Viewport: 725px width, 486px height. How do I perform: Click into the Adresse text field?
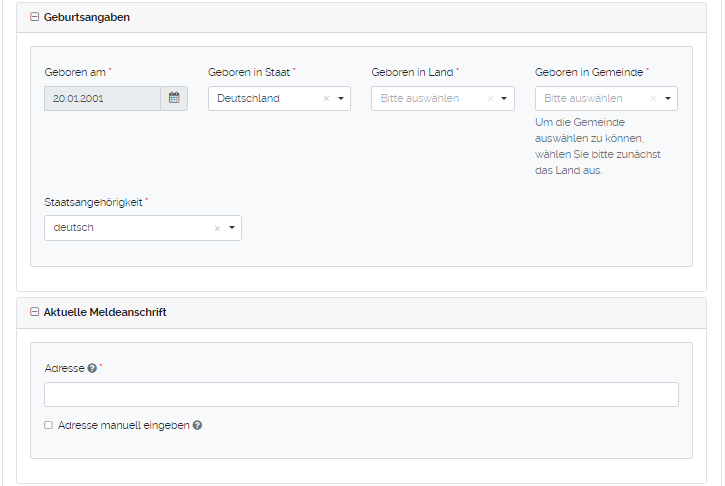coord(361,394)
